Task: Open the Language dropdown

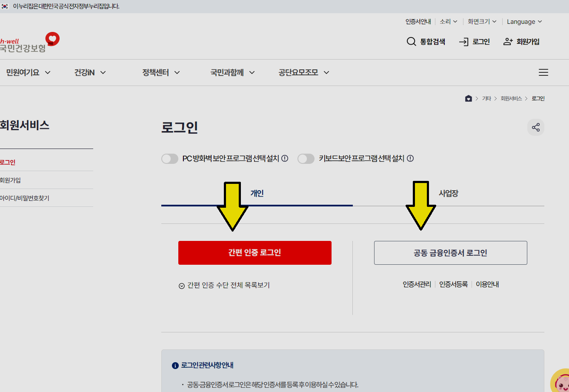Action: pos(523,21)
